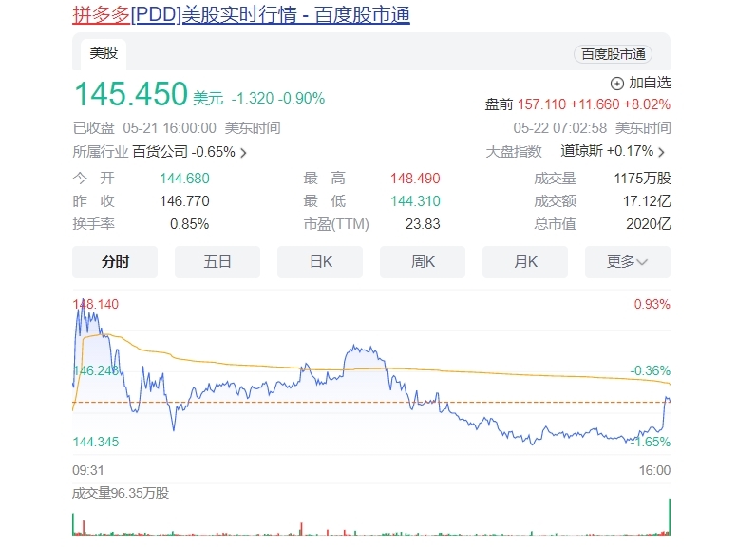The width and height of the screenshot is (756, 548).
Task: Switch to the 分时 chart tab
Action: 115,262
